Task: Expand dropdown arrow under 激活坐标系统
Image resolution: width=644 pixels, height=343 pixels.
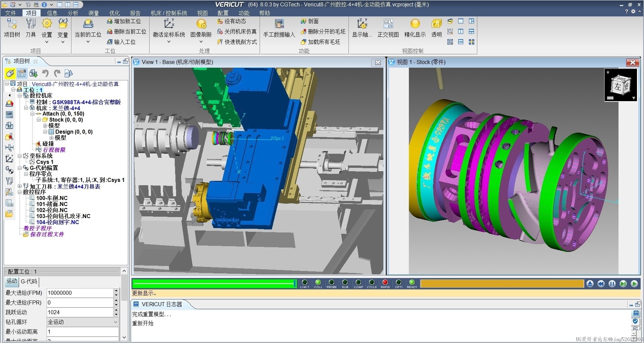Action: [x=169, y=42]
